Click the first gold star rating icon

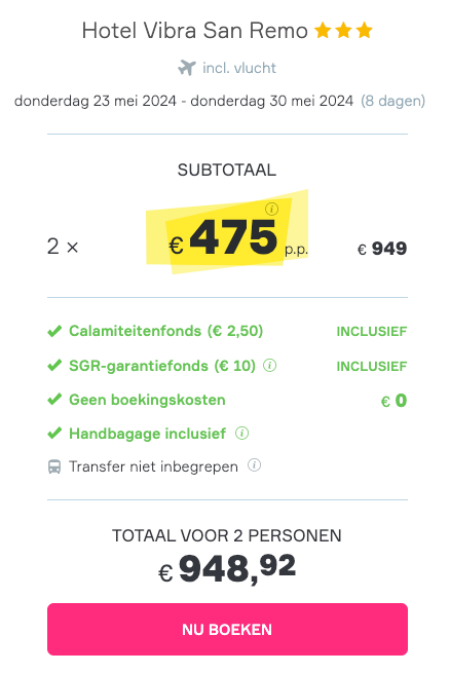click(x=322, y=31)
